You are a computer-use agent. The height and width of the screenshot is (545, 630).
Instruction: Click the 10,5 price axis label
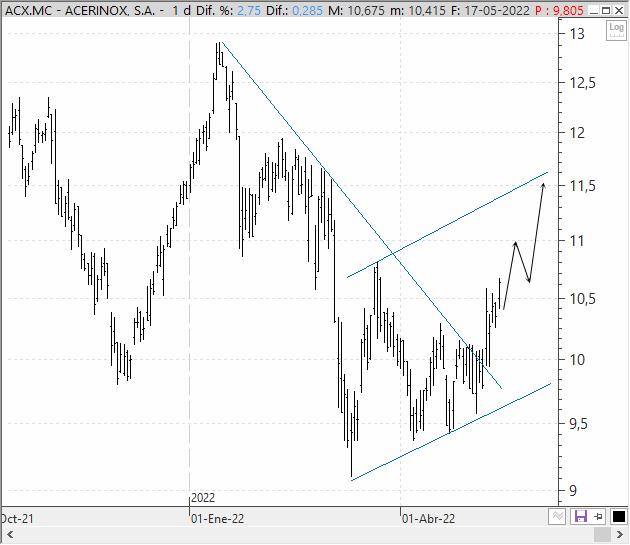(x=583, y=299)
